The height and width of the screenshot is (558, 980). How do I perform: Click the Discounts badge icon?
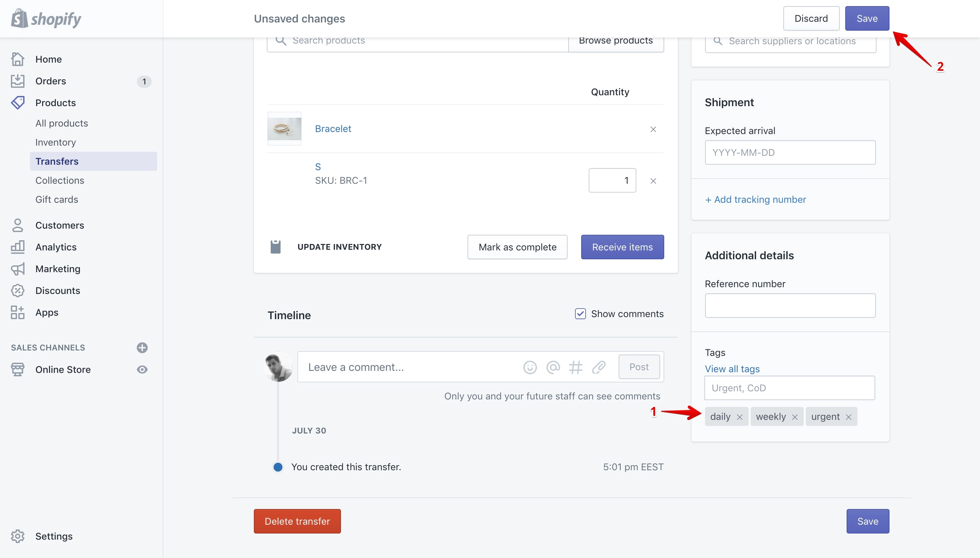tap(18, 291)
